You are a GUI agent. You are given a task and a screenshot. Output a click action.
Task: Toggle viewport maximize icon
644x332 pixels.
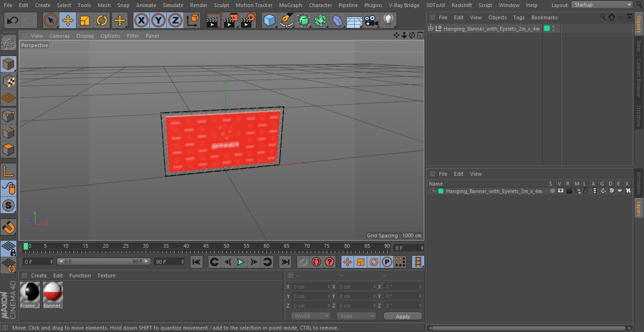tap(420, 35)
